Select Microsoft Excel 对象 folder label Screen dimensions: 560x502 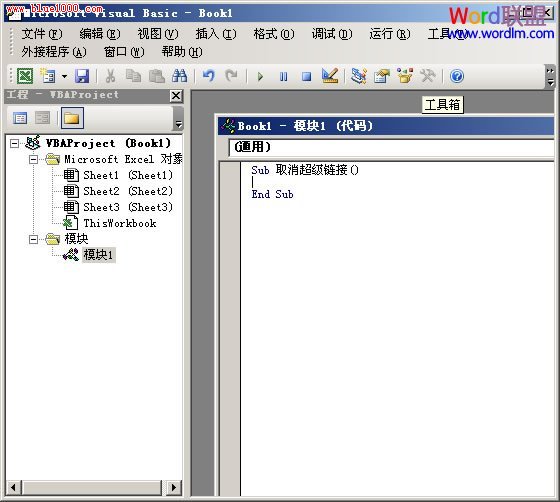[x=123, y=159]
